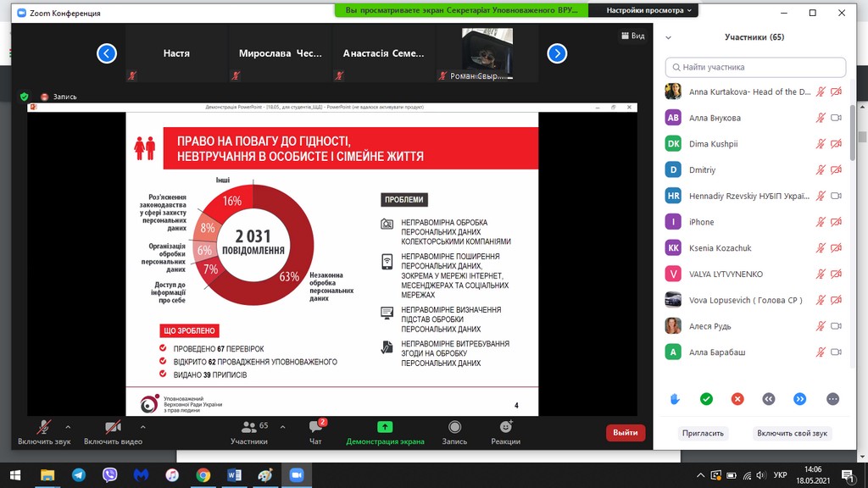Screen dimensions: 868x488
Task: Open the Чат panel
Action: pyautogui.click(x=315, y=432)
